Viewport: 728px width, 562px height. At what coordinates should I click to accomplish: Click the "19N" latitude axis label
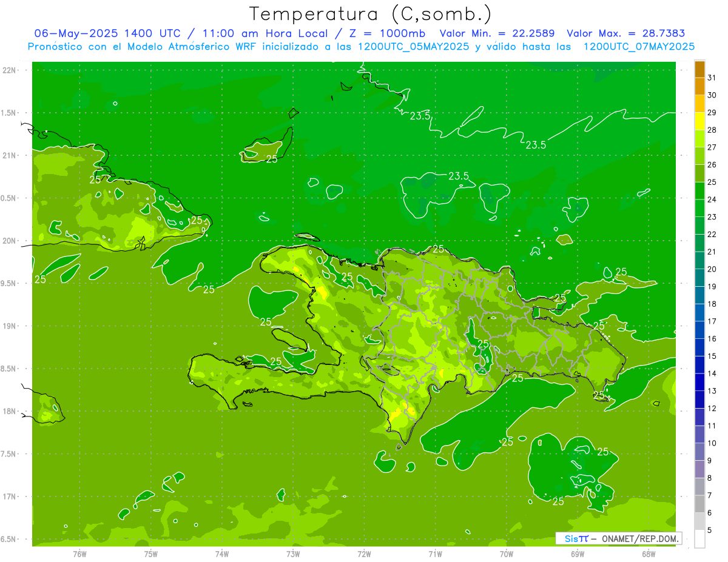pyautogui.click(x=9, y=326)
